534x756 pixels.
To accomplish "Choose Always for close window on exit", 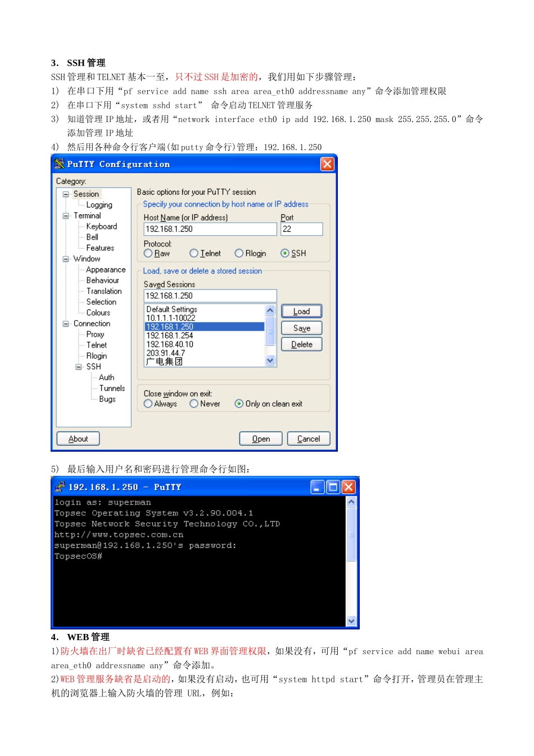I will [x=148, y=403].
